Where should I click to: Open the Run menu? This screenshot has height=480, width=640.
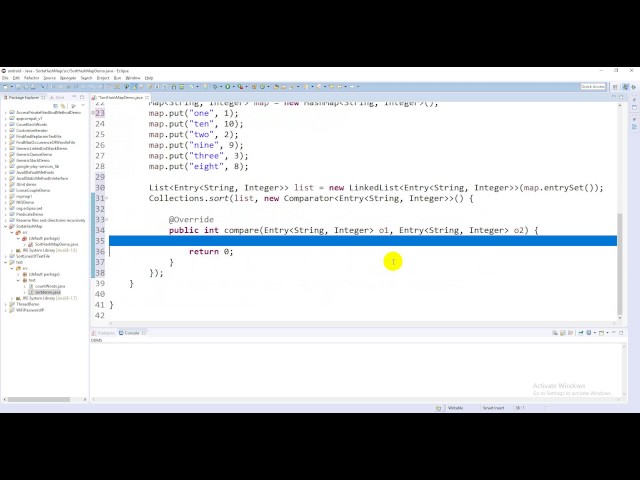tap(117, 78)
